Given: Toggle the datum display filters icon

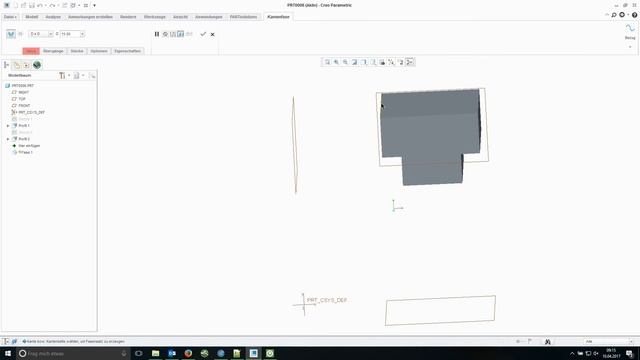Looking at the screenshot, I should (x=391, y=62).
